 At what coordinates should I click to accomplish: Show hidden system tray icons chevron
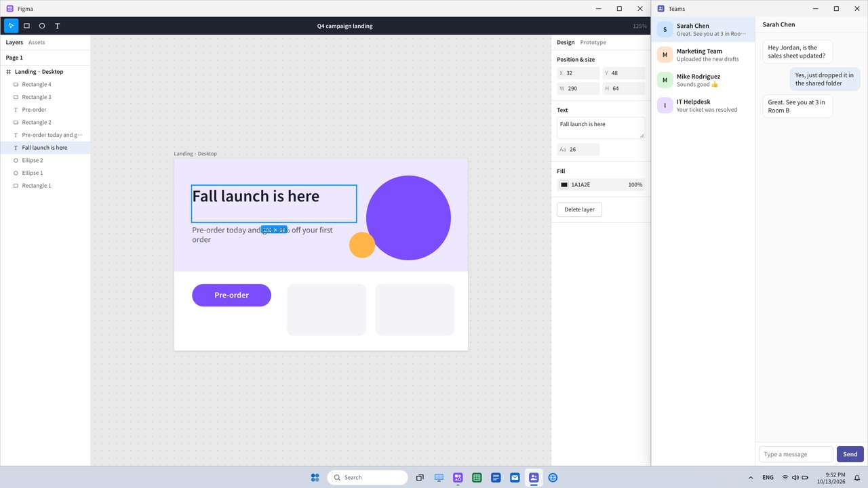coord(751,477)
